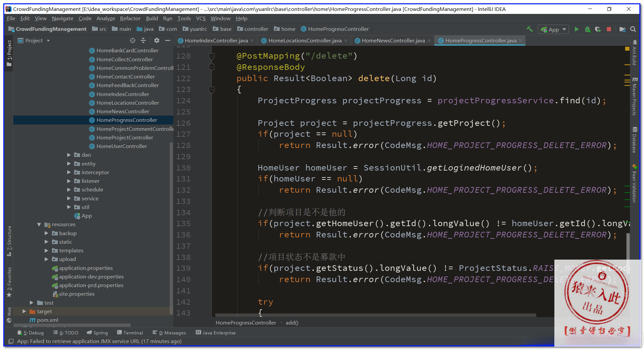Viewport: 644px width, 350px height.
Task: Collapse the resources folder
Action: tap(39, 225)
